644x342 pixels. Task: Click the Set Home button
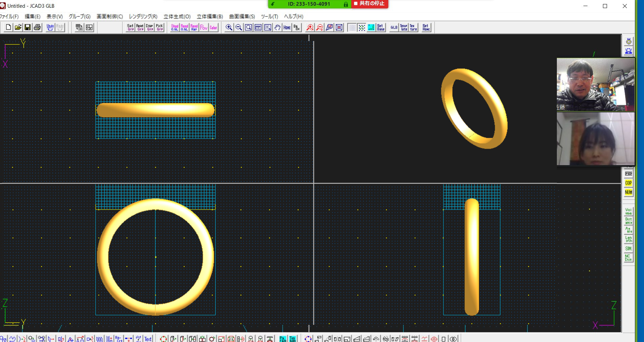tap(426, 28)
